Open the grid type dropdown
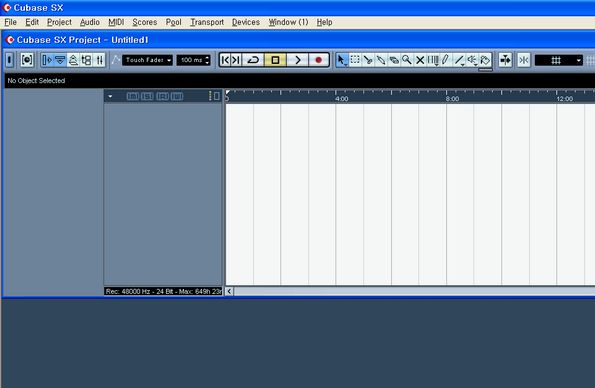 pyautogui.click(x=559, y=60)
